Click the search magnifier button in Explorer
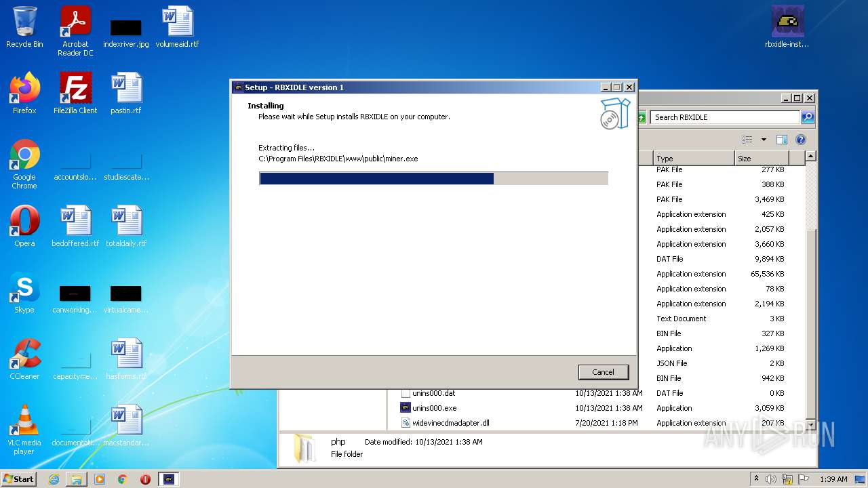Viewport: 868px width, 488px height. click(x=808, y=117)
